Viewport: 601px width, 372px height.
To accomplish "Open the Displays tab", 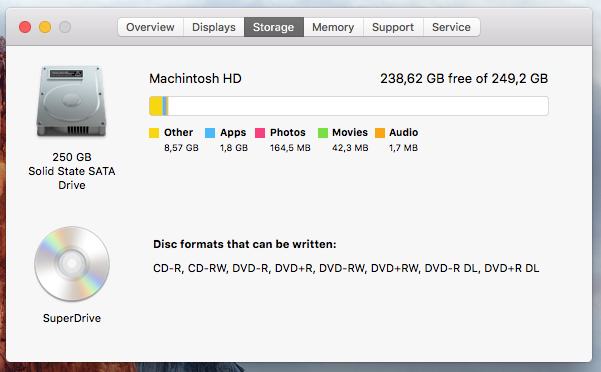I will (x=214, y=27).
